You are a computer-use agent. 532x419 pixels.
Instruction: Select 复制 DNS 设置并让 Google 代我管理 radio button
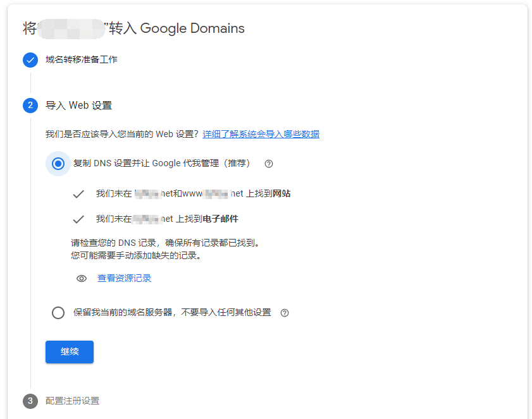click(58, 164)
